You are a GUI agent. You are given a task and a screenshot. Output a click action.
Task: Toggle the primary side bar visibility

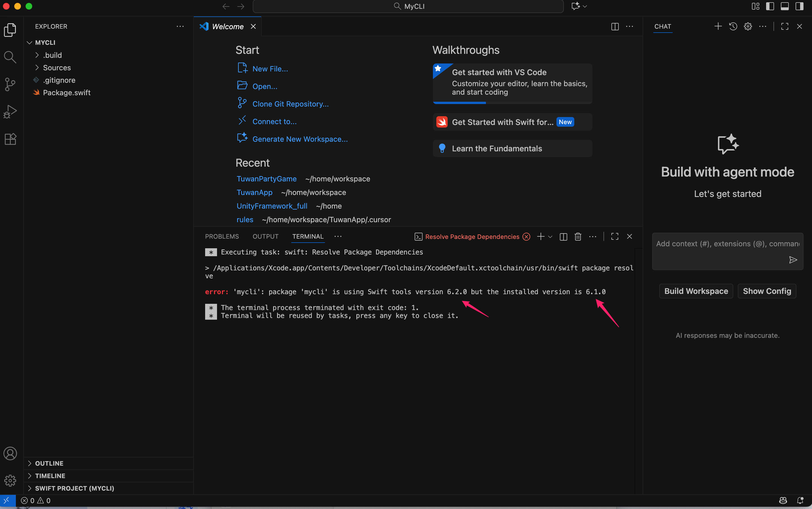pyautogui.click(x=770, y=7)
